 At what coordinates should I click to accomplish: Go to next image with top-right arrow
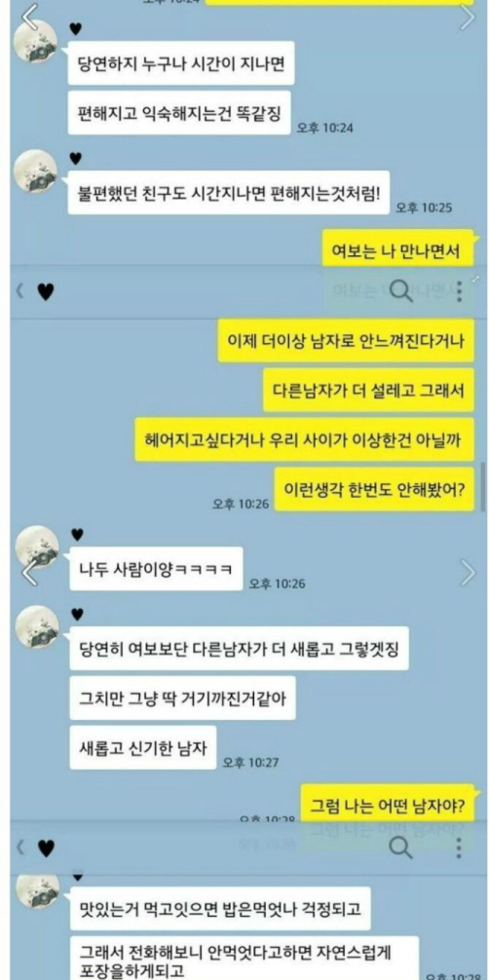[468, 17]
